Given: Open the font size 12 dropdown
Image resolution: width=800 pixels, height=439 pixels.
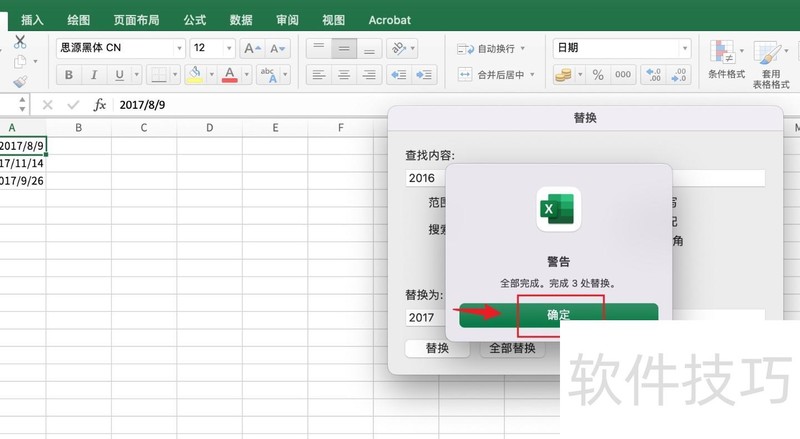Looking at the screenshot, I should pyautogui.click(x=230, y=48).
